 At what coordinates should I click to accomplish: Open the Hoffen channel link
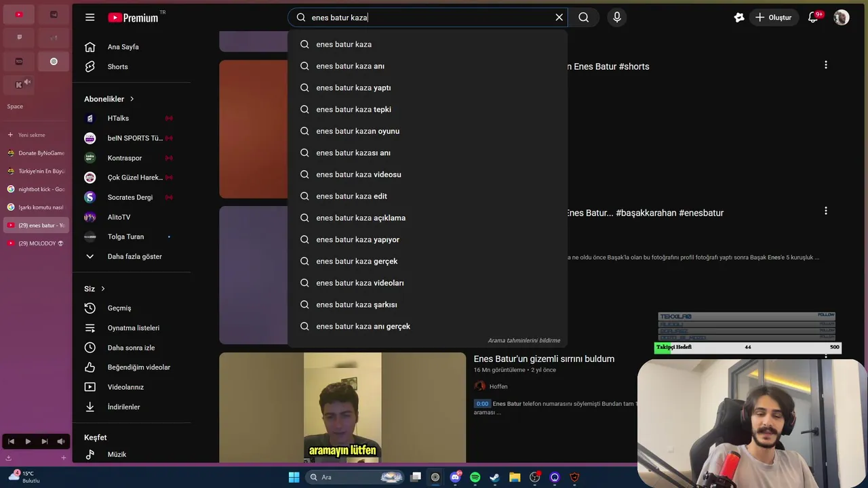click(498, 386)
